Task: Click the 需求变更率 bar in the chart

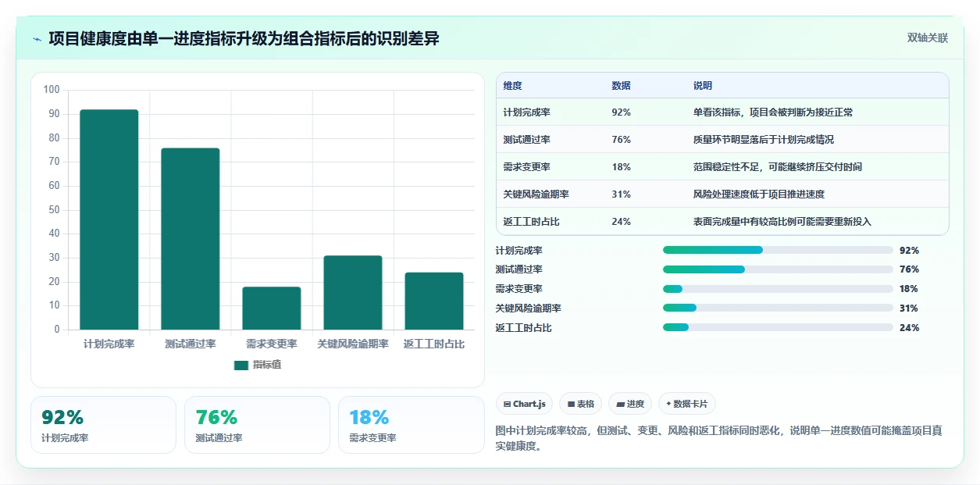Action: tap(272, 308)
